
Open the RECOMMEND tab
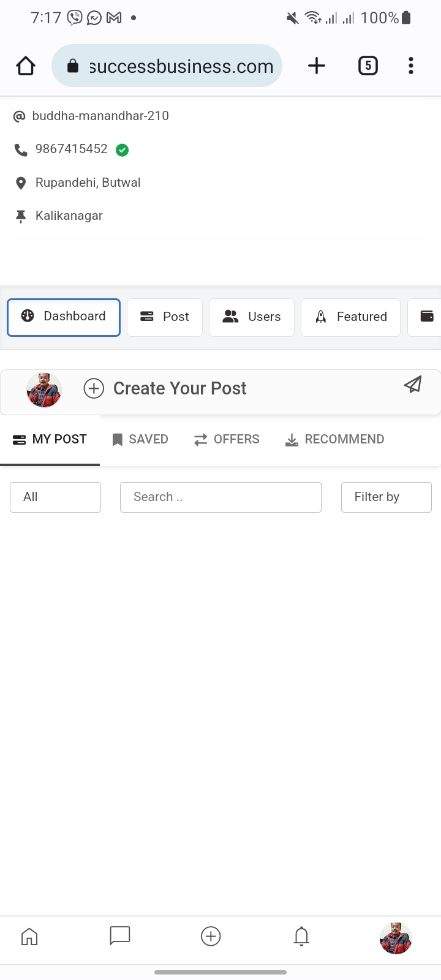(335, 439)
